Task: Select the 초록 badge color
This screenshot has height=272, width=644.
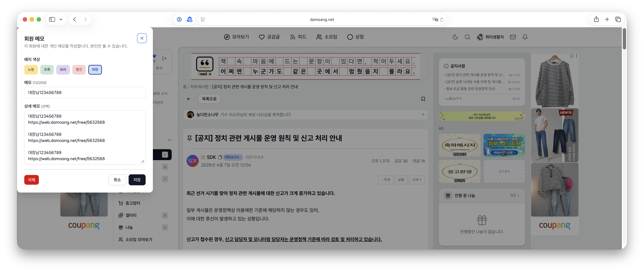Action: (47, 69)
